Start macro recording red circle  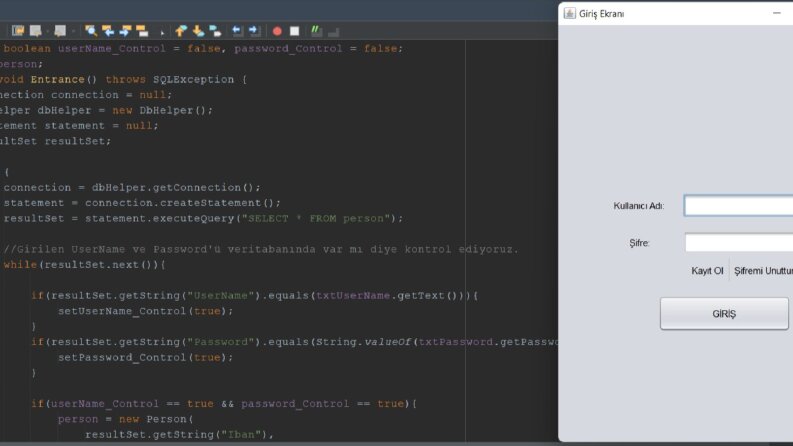(277, 31)
